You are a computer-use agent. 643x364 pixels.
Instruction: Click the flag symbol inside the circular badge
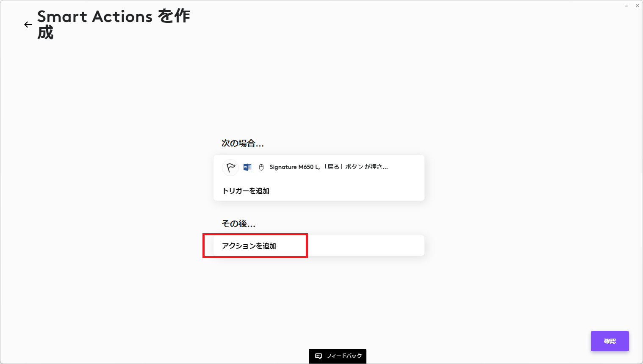click(x=230, y=167)
